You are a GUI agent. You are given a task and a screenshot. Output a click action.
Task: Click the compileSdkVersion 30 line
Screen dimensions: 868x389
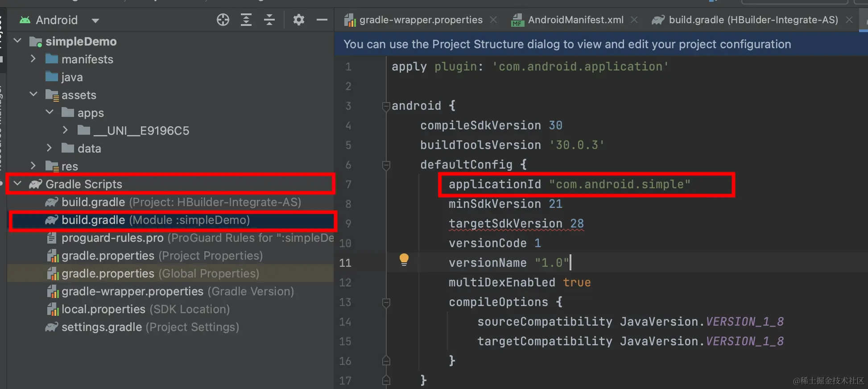pyautogui.click(x=491, y=125)
